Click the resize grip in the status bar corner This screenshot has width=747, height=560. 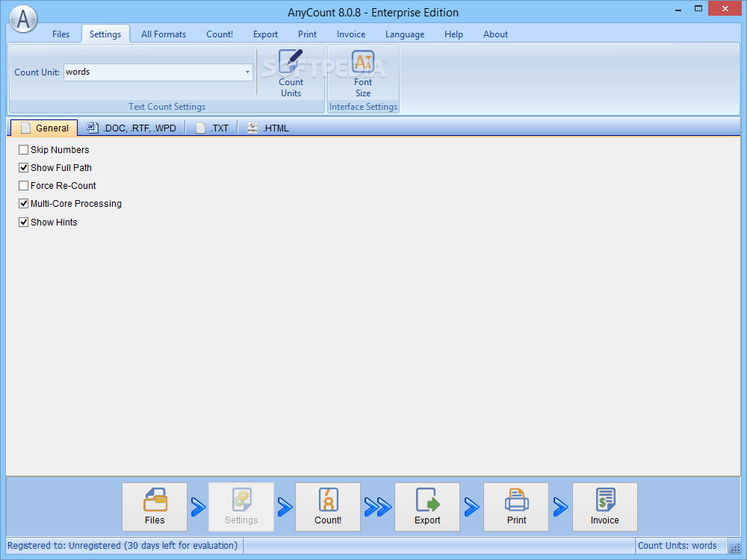[736, 547]
